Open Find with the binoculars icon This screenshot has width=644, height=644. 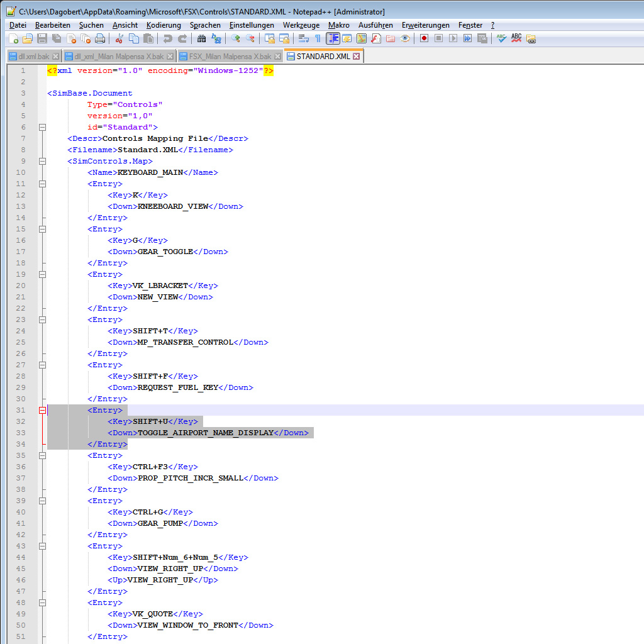201,38
